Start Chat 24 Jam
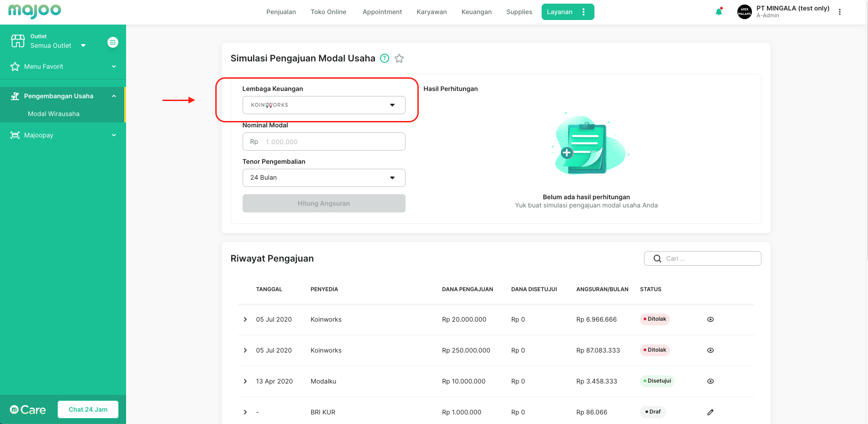This screenshot has width=868, height=424. 88,409
